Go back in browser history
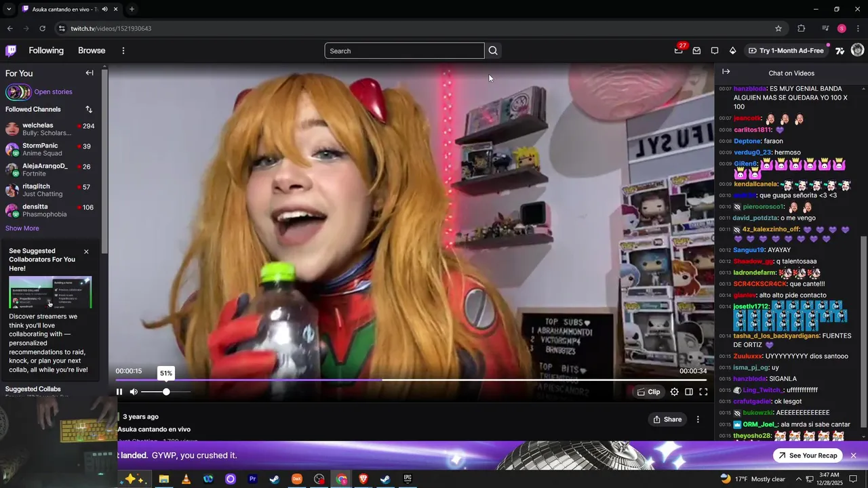The width and height of the screenshot is (868, 488). click(9, 28)
